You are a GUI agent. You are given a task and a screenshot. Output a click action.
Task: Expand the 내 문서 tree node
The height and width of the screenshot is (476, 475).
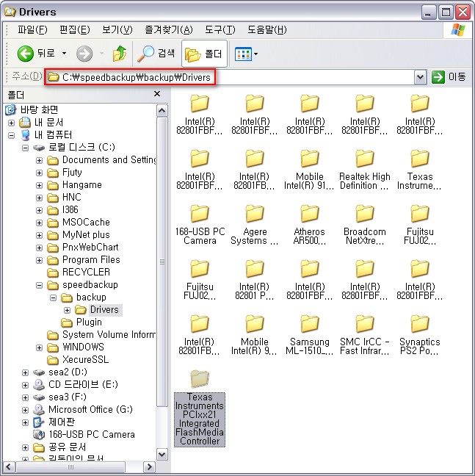[x=11, y=123]
